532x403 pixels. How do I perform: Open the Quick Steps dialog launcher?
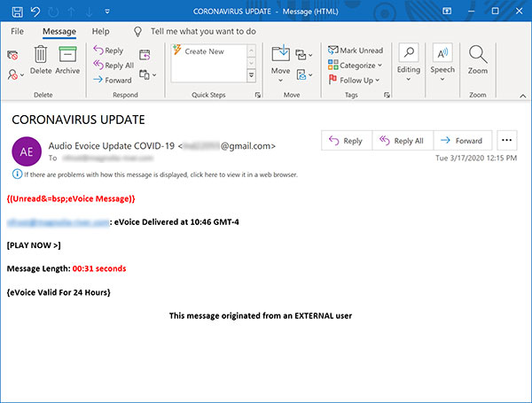258,96
